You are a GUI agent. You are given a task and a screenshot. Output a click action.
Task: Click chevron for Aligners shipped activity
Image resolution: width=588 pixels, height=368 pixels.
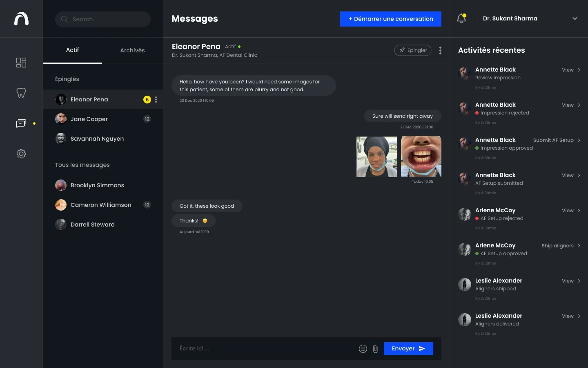click(x=579, y=281)
